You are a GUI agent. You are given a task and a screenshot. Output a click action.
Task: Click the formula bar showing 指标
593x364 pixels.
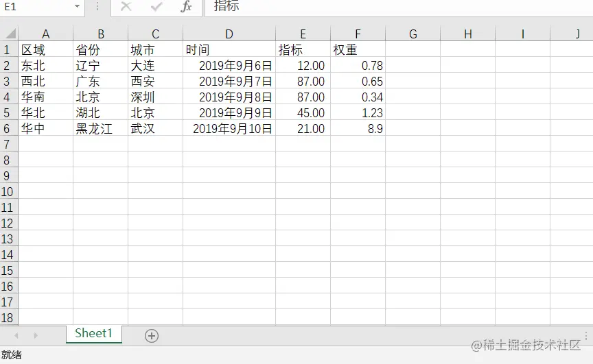pyautogui.click(x=399, y=7)
